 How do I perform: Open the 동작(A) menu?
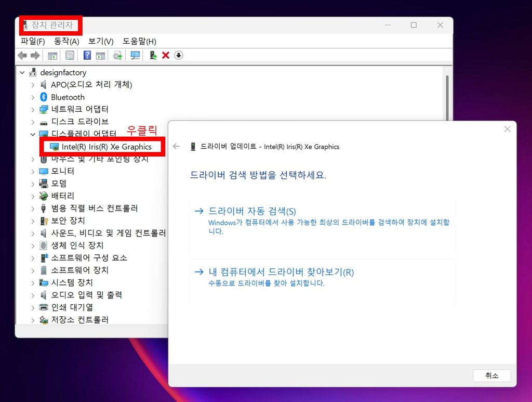[x=66, y=42]
